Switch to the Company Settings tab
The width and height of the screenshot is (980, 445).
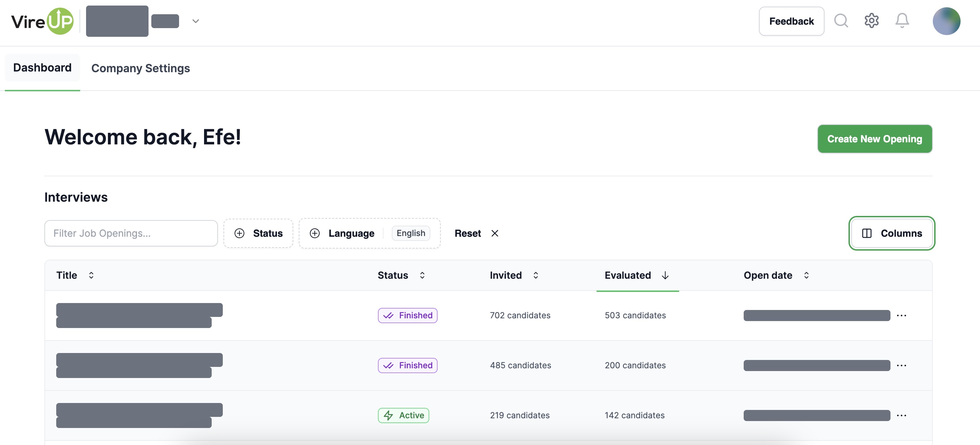(x=141, y=68)
